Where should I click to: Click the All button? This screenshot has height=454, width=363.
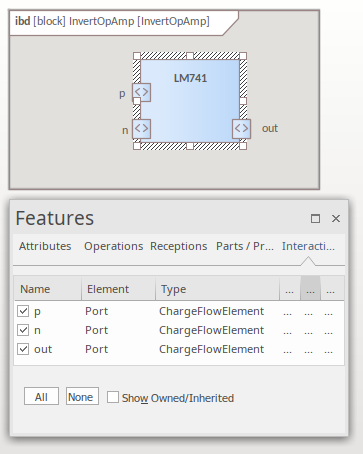pos(41,396)
